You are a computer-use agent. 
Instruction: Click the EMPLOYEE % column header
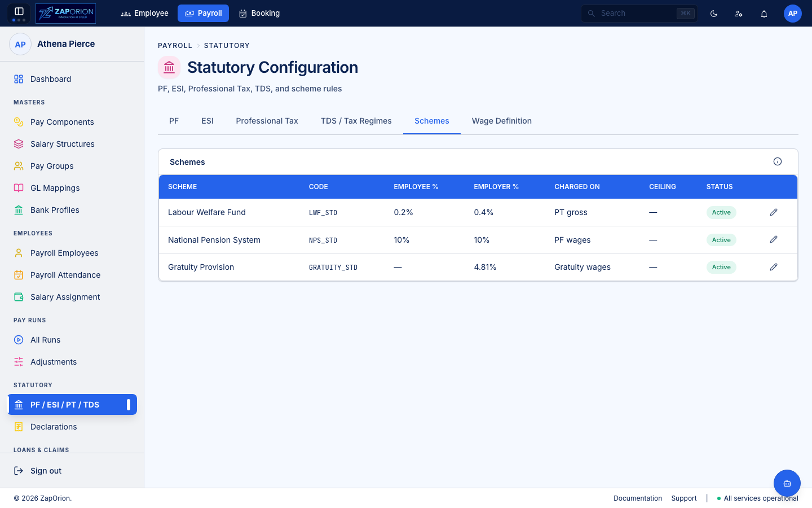(416, 187)
